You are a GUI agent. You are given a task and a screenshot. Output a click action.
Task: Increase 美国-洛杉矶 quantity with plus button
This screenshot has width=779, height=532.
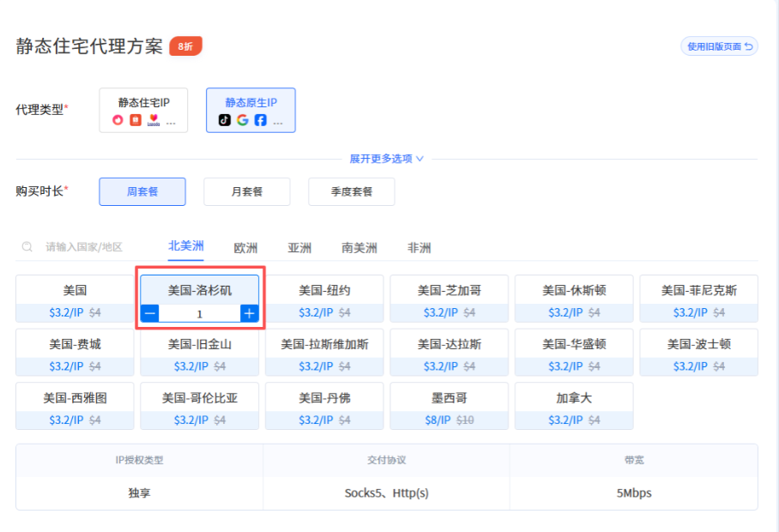coord(250,313)
